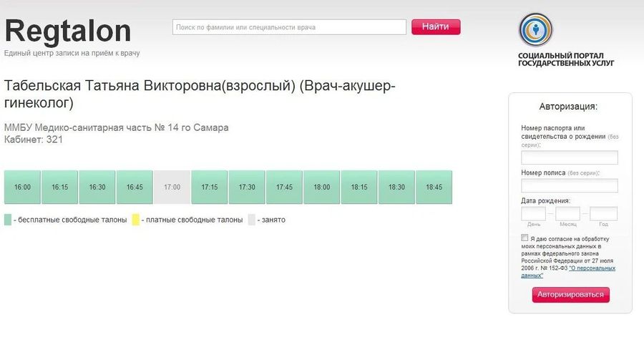Click the Дата рождения label
The image size is (644, 337).
(x=545, y=201)
